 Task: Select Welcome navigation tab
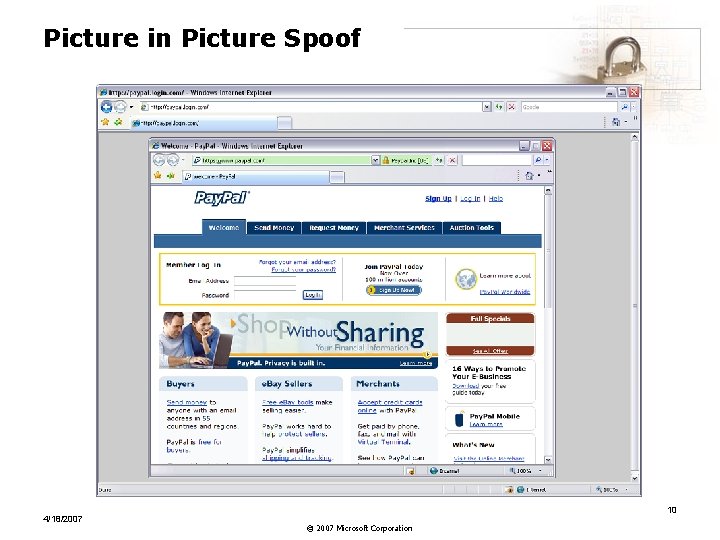224,227
